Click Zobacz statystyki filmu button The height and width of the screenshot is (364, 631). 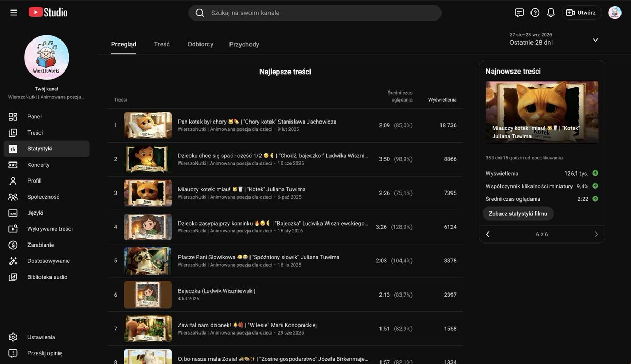click(518, 214)
